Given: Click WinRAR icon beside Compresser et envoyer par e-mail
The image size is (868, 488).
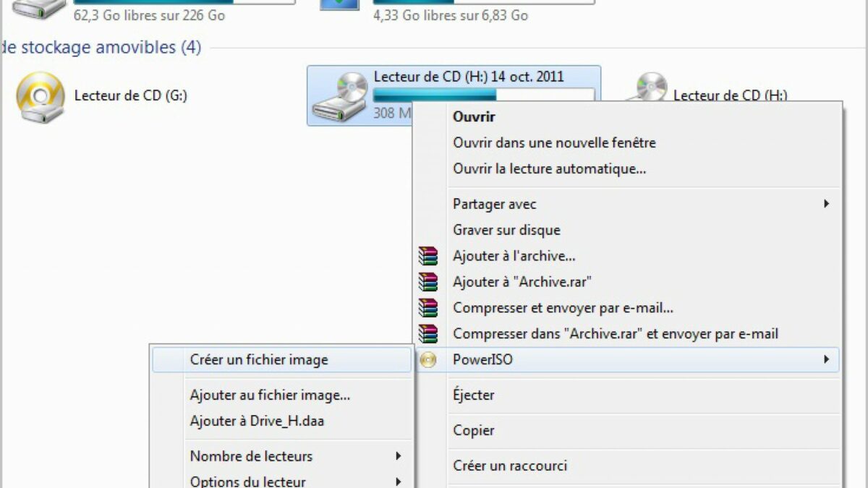Looking at the screenshot, I should point(428,308).
